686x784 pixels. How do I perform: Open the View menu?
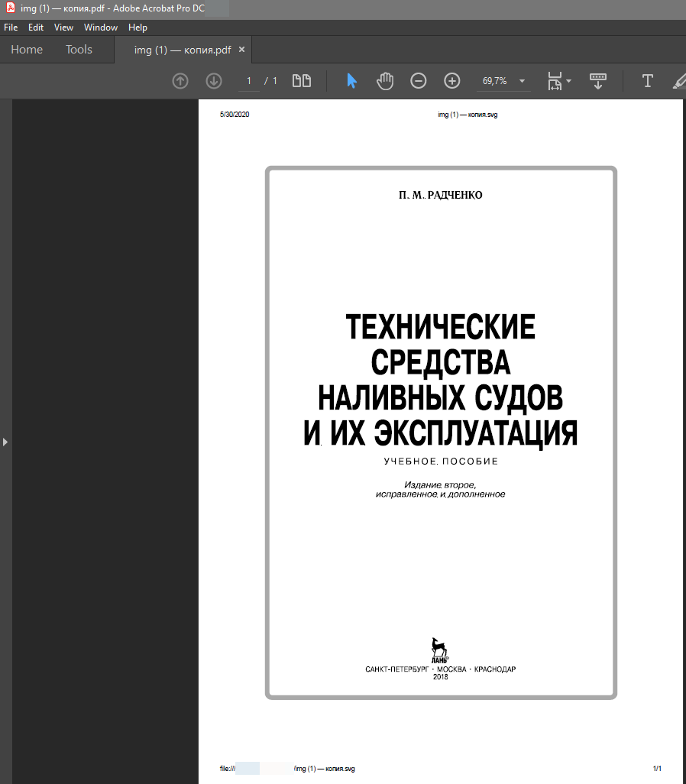click(x=63, y=28)
